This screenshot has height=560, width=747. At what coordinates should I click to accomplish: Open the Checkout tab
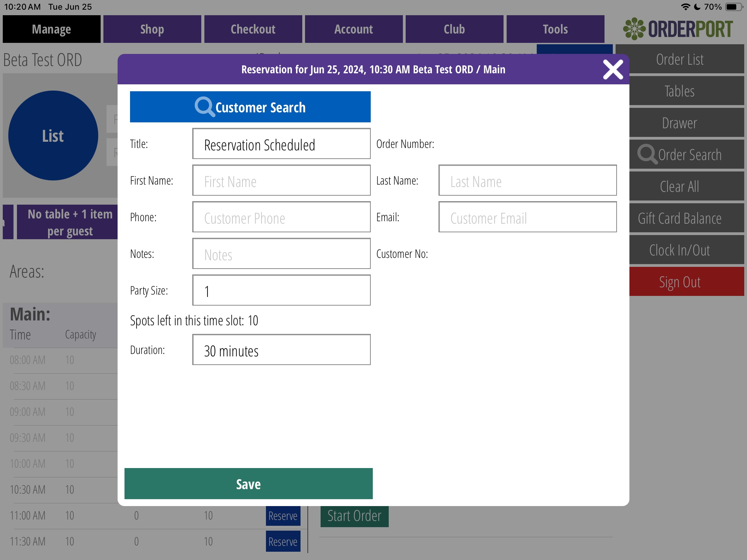click(253, 29)
